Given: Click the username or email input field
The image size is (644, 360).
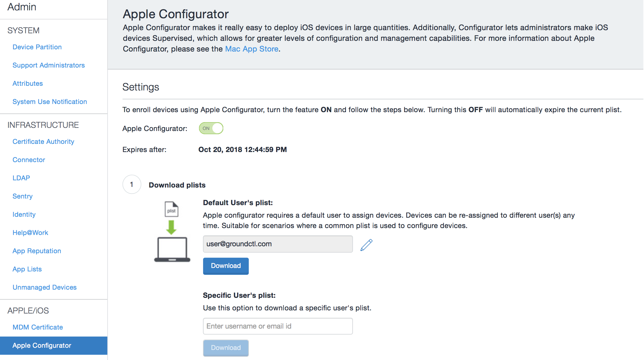Looking at the screenshot, I should tap(278, 326).
